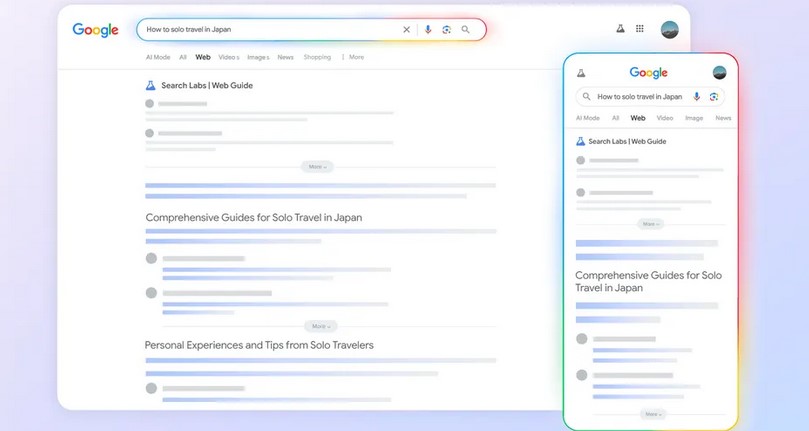Open the Videos tab on desktop
This screenshot has height=431, width=809.
tap(229, 57)
